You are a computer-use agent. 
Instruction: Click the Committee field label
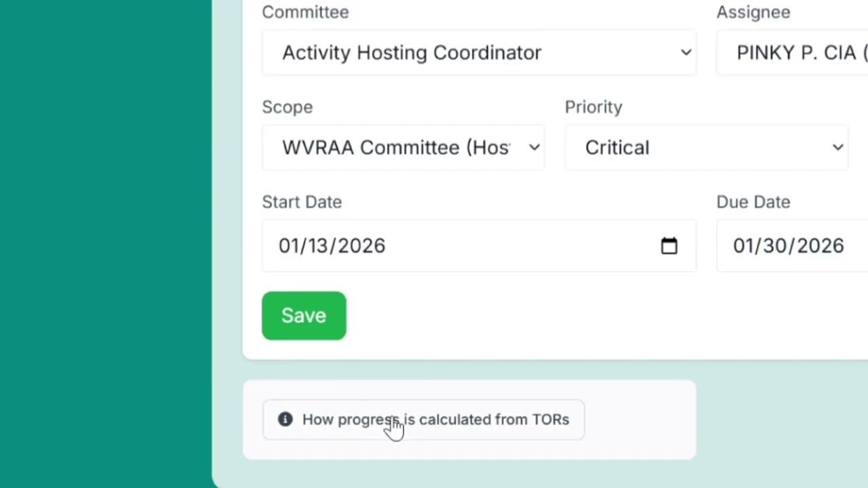[305, 12]
